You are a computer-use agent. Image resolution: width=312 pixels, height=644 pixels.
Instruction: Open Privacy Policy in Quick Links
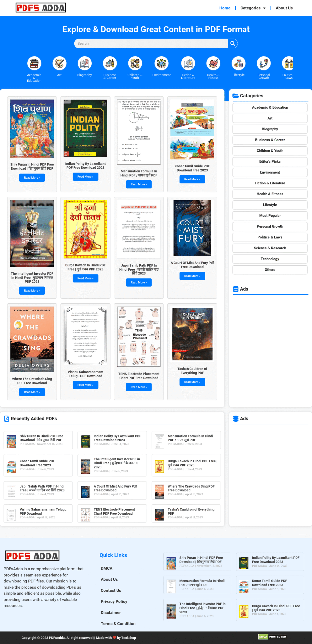click(114, 601)
